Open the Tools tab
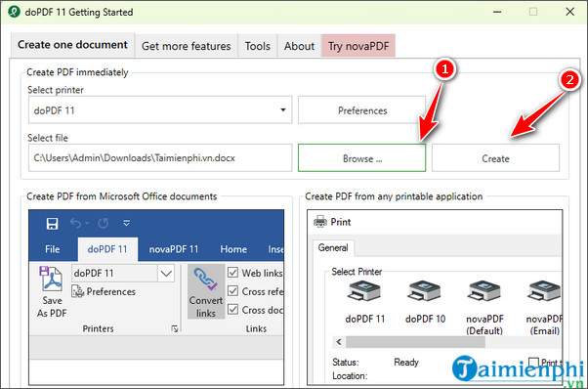Image resolution: width=588 pixels, height=389 pixels. point(257,46)
